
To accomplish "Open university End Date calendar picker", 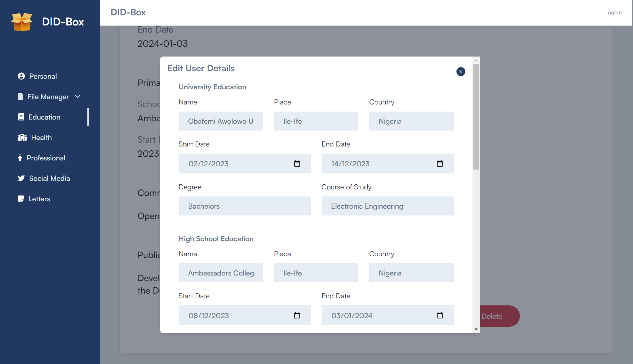I will [x=440, y=164].
